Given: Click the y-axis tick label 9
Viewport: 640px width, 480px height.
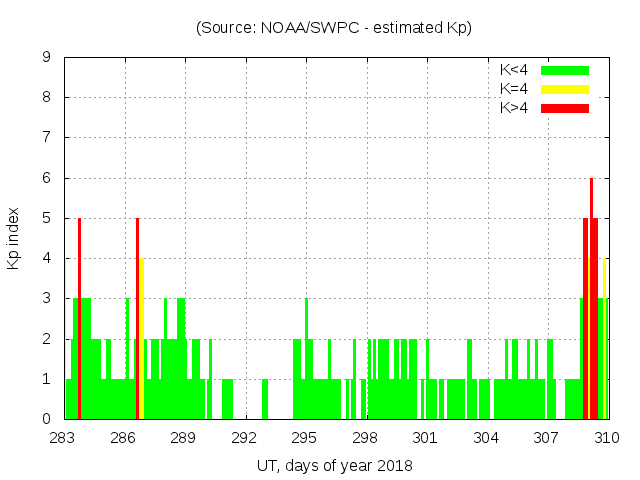Looking at the screenshot, I should pos(46,57).
